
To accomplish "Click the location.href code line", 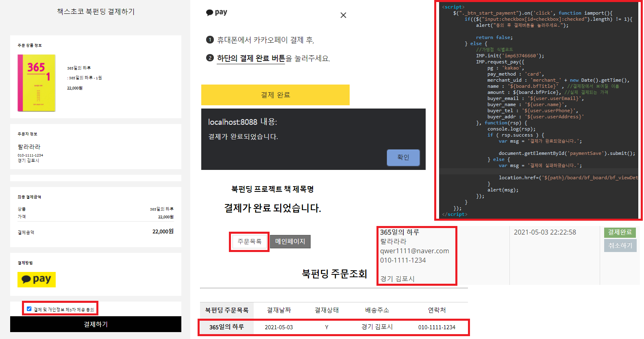I will pos(568,178).
